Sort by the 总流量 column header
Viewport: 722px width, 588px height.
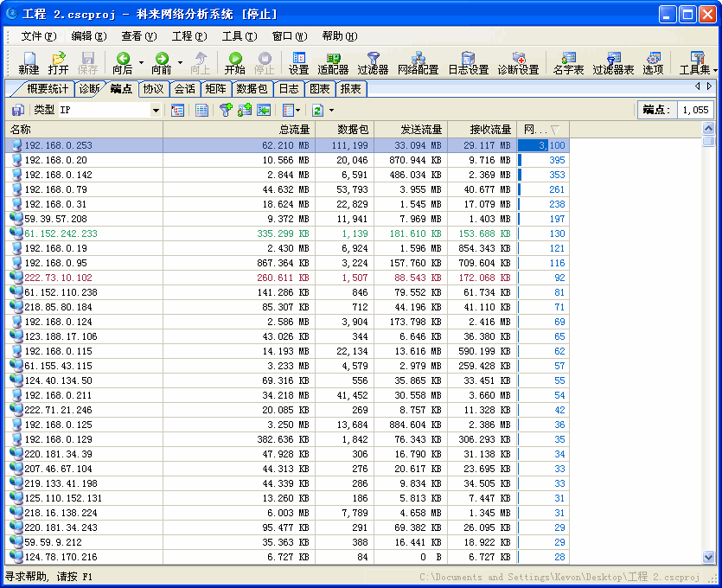(237, 130)
